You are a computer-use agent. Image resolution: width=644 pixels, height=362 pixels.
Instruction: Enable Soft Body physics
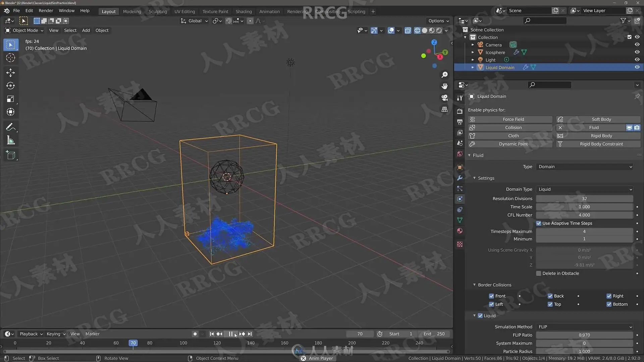(598, 119)
